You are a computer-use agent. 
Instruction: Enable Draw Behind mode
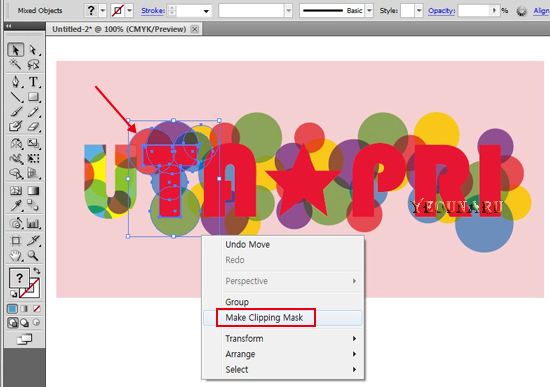pyautogui.click(x=25, y=322)
